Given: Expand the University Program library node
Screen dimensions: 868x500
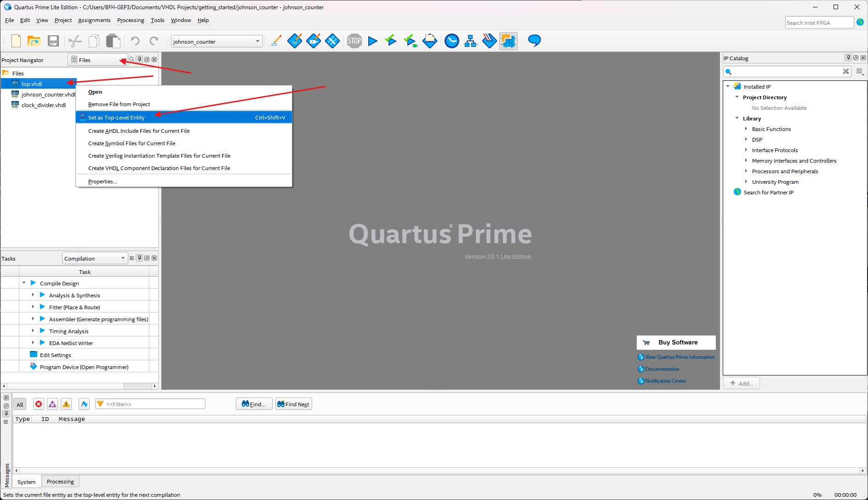Looking at the screenshot, I should [746, 182].
